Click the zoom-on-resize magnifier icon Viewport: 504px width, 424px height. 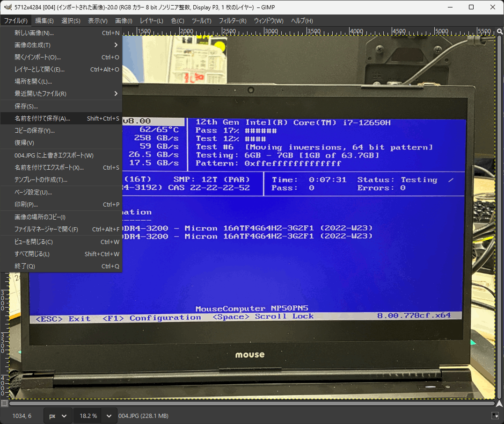click(x=499, y=32)
